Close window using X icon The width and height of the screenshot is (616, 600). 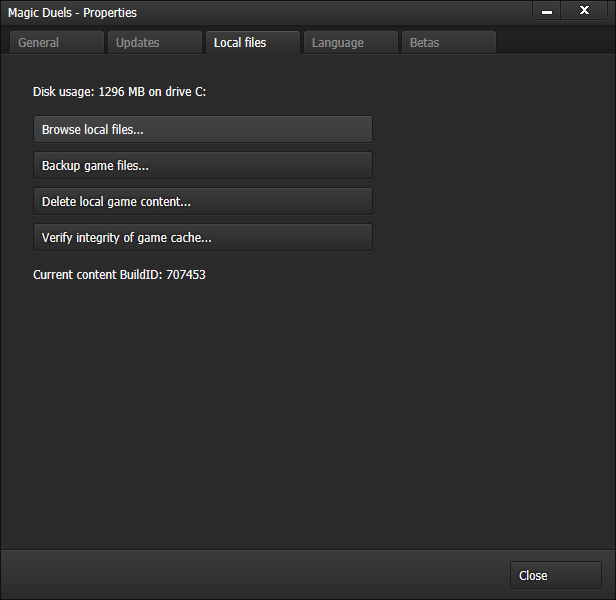(x=584, y=11)
